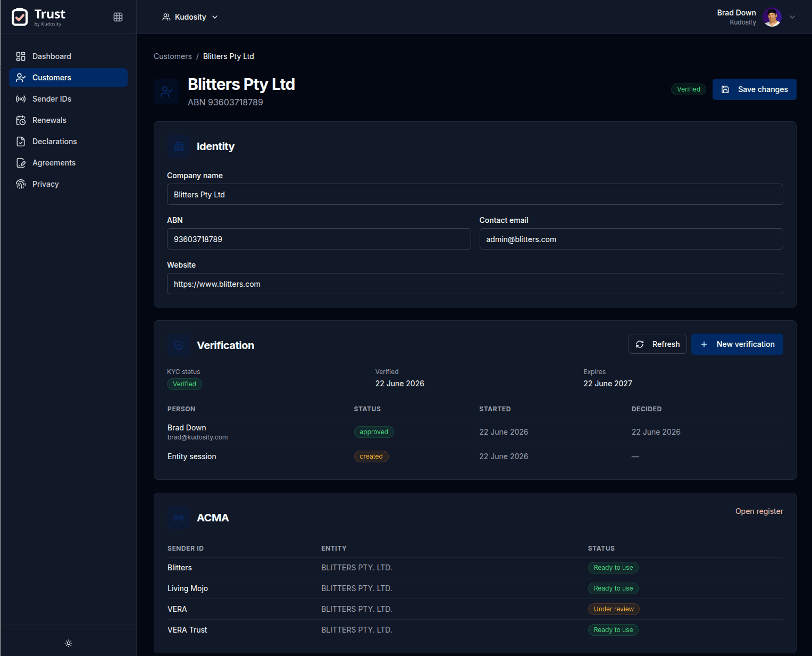Click the customer avatar icon beside Blitters title
The image size is (812, 656).
coord(166,92)
